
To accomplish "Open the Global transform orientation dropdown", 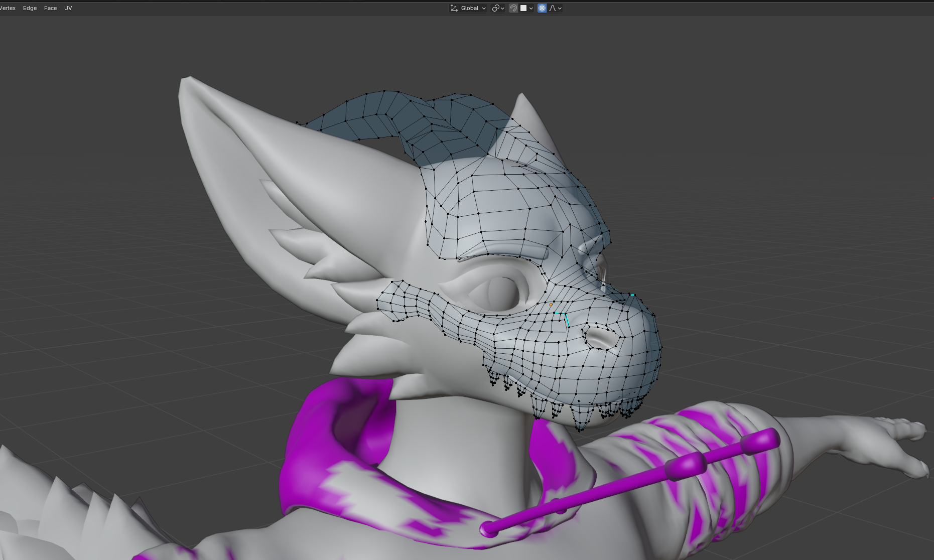I will 468,8.
